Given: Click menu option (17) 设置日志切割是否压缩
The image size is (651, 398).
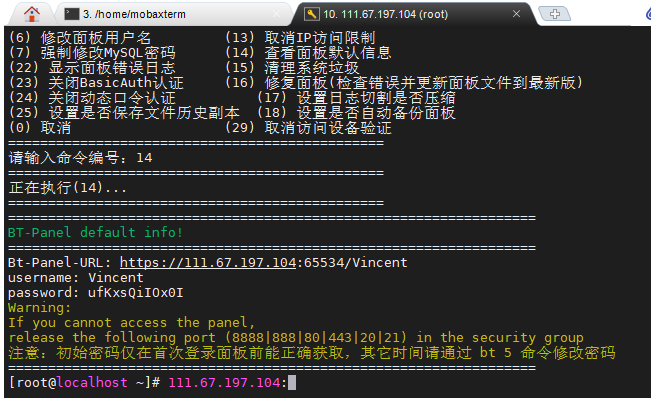Looking at the screenshot, I should pyautogui.click(x=356, y=98).
